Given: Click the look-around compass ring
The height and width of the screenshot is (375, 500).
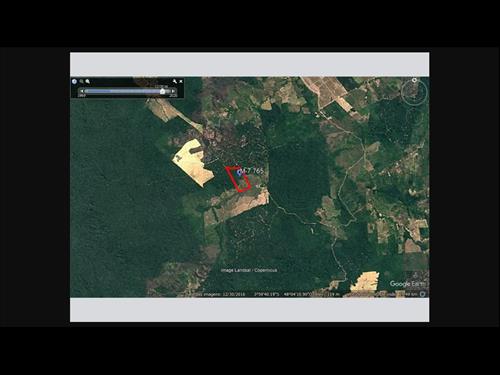Looking at the screenshot, I should pos(414,93).
